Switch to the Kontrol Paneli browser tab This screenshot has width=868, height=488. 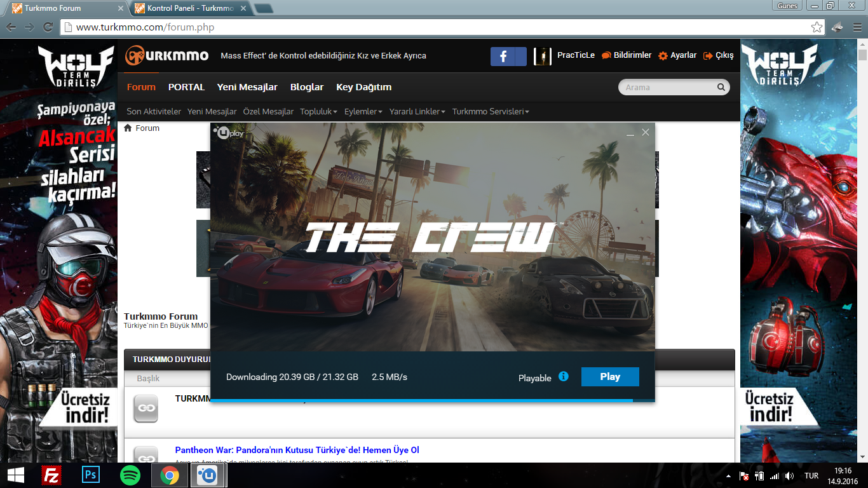[191, 8]
